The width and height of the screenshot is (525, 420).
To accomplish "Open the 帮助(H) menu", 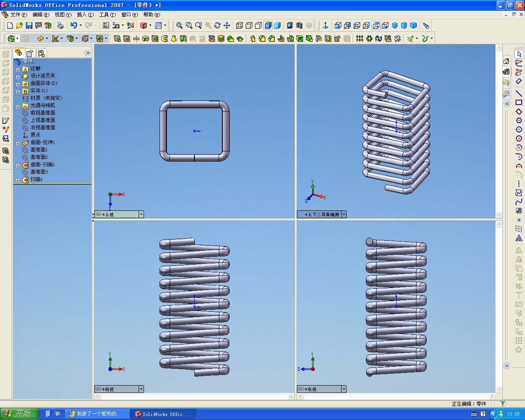I will click(x=152, y=15).
